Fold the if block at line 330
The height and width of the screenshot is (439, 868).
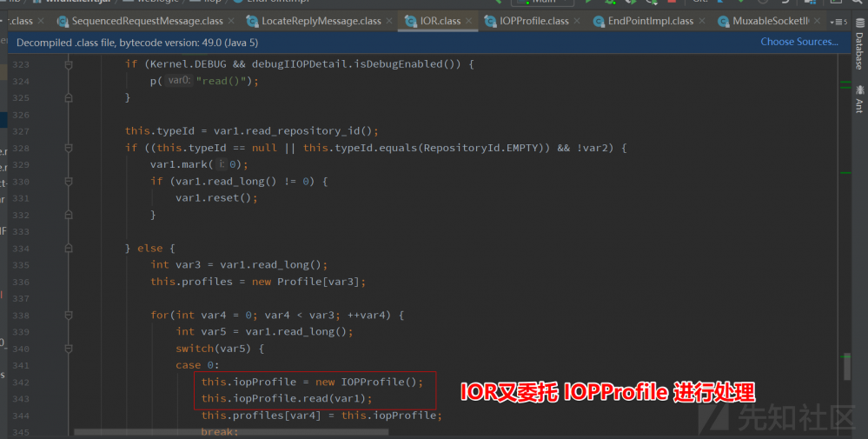(69, 182)
